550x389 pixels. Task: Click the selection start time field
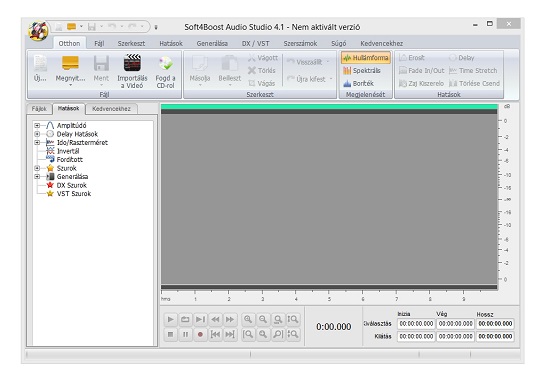tap(416, 324)
